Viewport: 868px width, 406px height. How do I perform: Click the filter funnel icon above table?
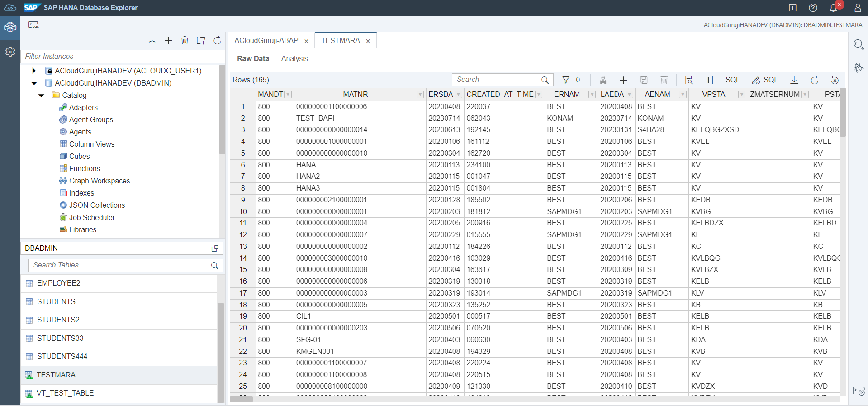(x=565, y=80)
